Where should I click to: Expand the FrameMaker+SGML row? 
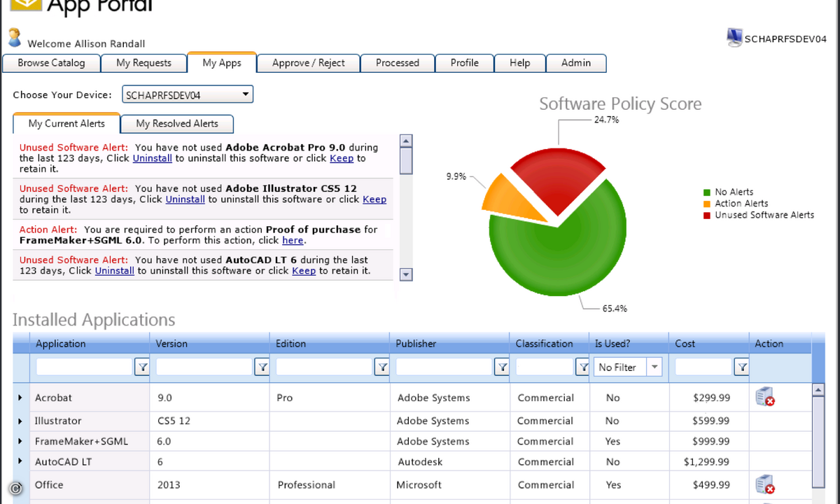pos(20,442)
